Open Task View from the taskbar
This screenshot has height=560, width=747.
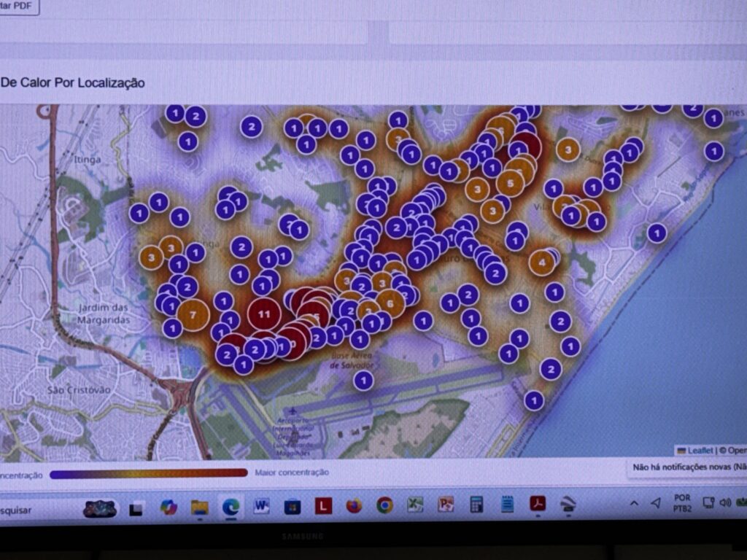(136, 509)
